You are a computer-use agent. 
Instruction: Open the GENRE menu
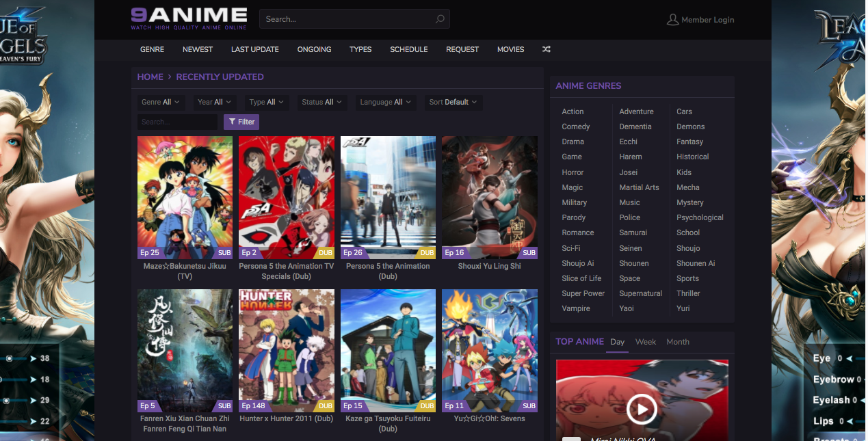click(152, 49)
